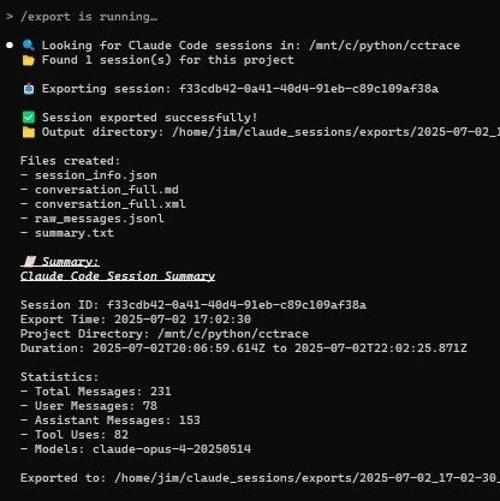Click the Project Directory /mnt/c/python/cctrace path
This screenshot has width=500, height=501.
233,334
